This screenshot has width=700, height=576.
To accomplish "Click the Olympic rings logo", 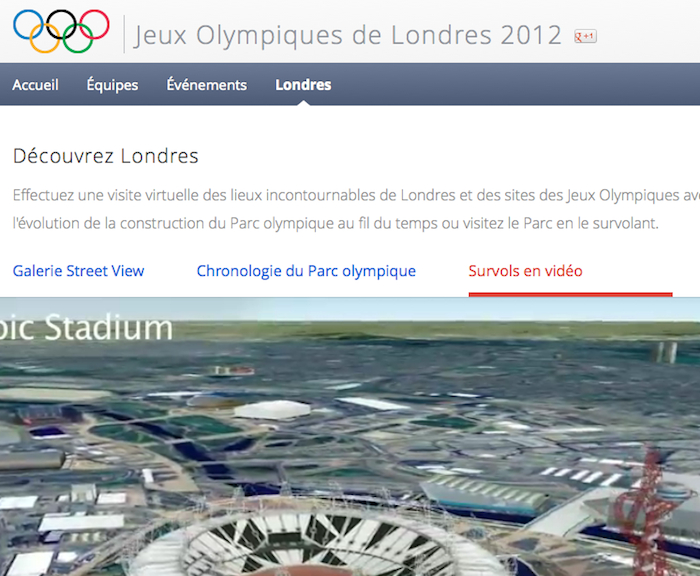I will click(61, 31).
